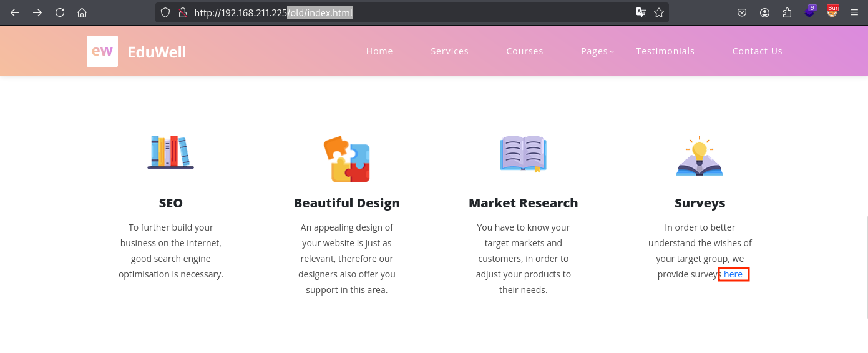Screen dimensions: 868x353
Task: Click text 'support in this area.'
Action: click(x=347, y=290)
